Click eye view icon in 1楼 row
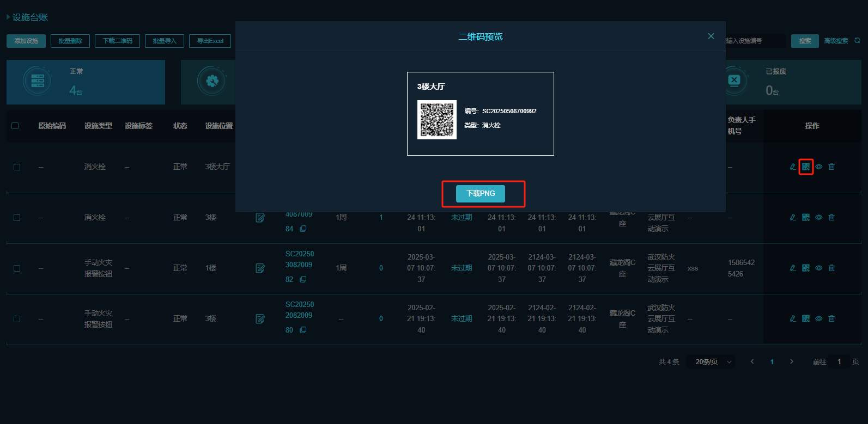Screen dimensions: 868x424 [x=819, y=268]
